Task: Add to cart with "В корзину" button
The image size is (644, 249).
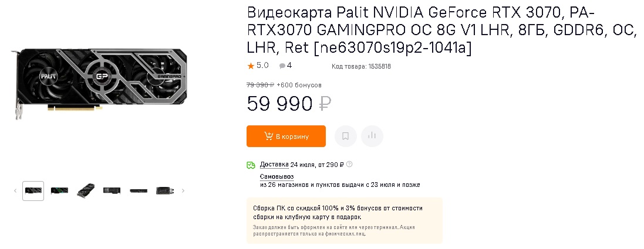Action: click(286, 137)
